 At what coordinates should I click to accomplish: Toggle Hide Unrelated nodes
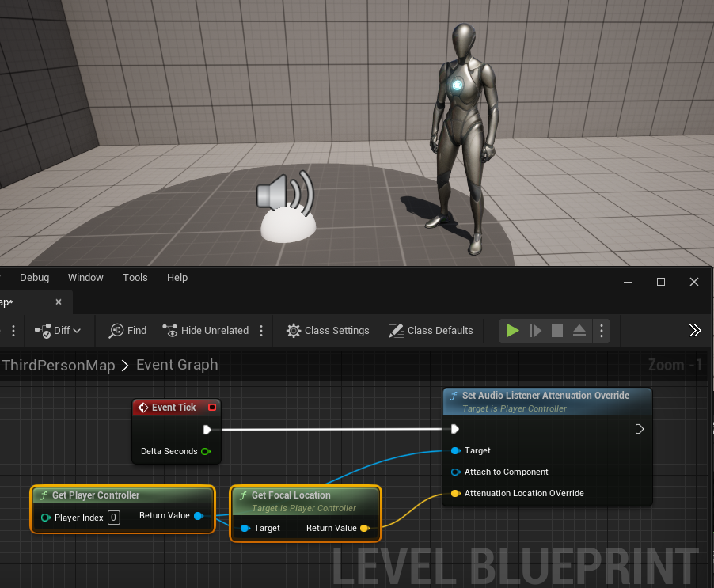205,331
